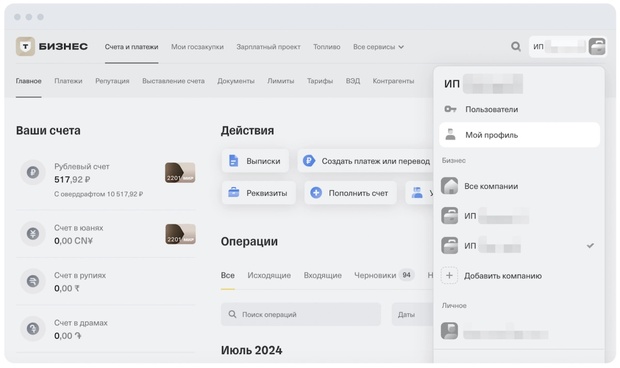Select the Лимиты tab
Viewport: 620px width, 368px height.
pyautogui.click(x=281, y=81)
